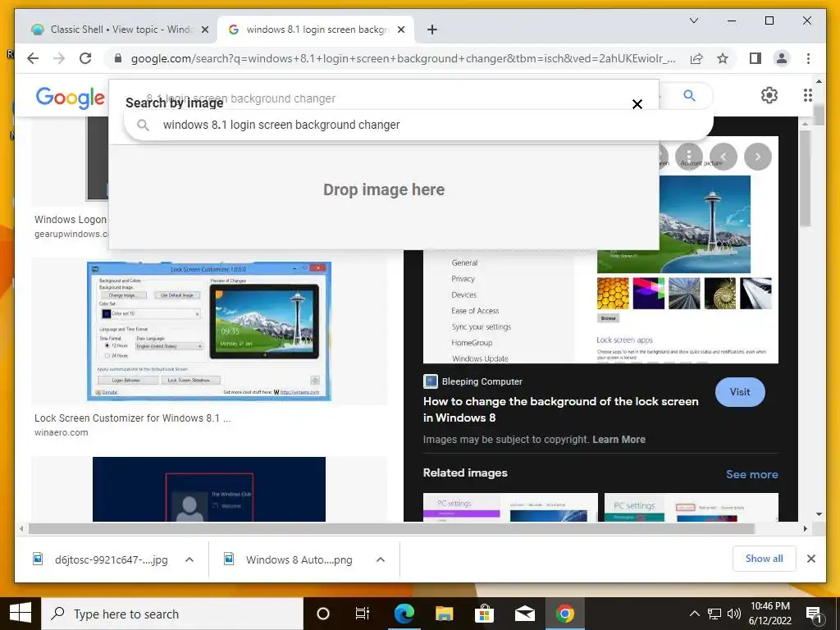Click the winaero.com source link
The width and height of the screenshot is (840, 630).
click(x=61, y=432)
